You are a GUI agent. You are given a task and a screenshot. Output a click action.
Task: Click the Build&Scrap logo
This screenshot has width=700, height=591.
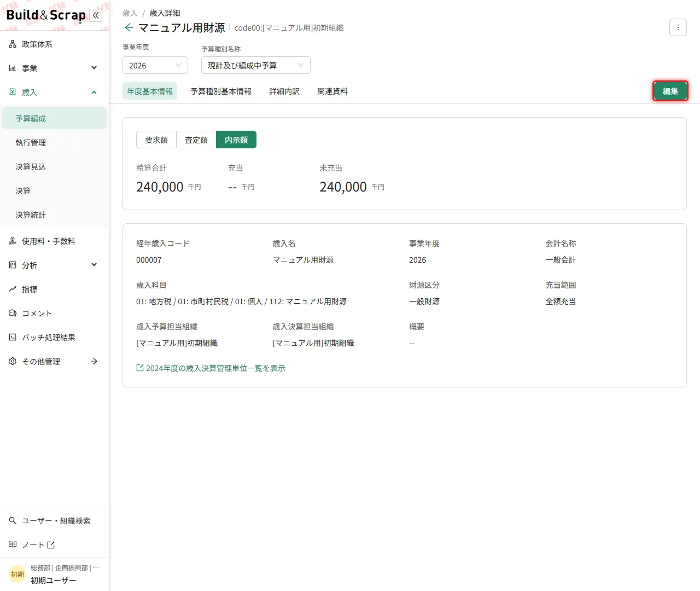click(46, 15)
